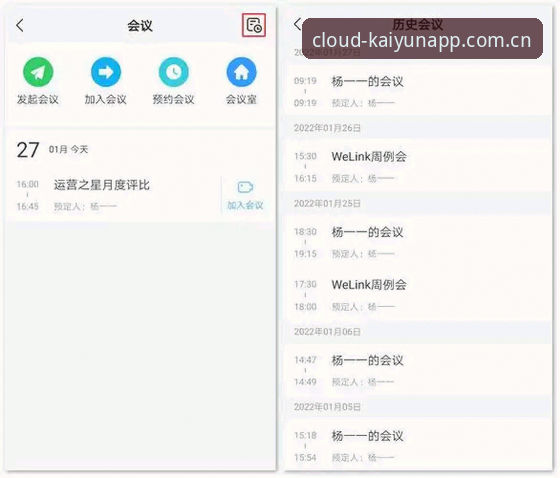Go back from the 会议 screen
The image size is (560, 478).
click(20, 25)
